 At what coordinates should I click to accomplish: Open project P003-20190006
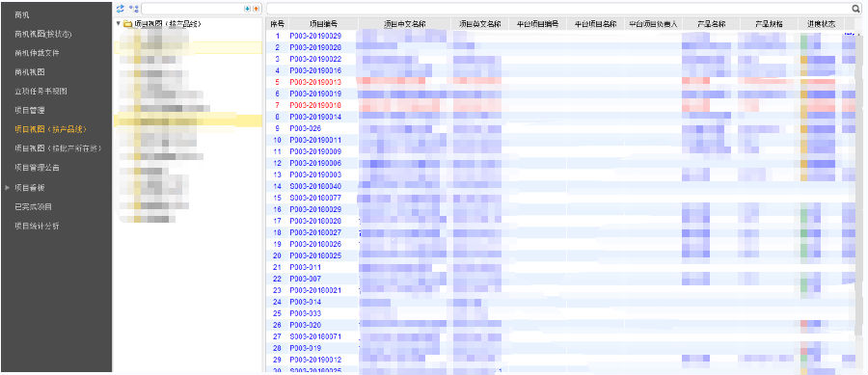pyautogui.click(x=315, y=163)
